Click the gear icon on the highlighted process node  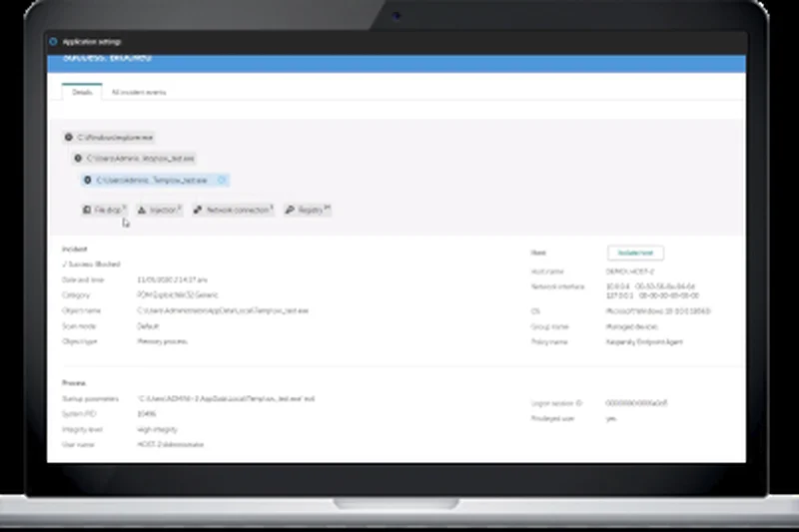click(88, 181)
